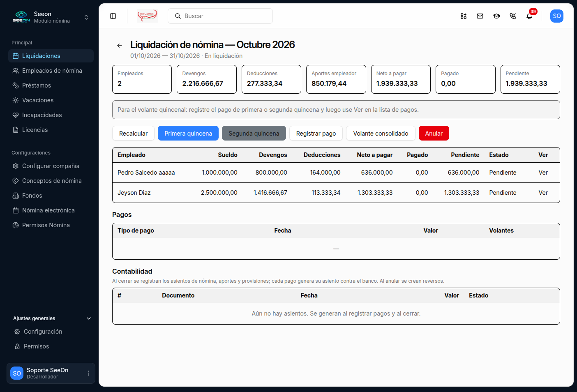
Task: Navigate to Vacaciones
Action: 51,100
